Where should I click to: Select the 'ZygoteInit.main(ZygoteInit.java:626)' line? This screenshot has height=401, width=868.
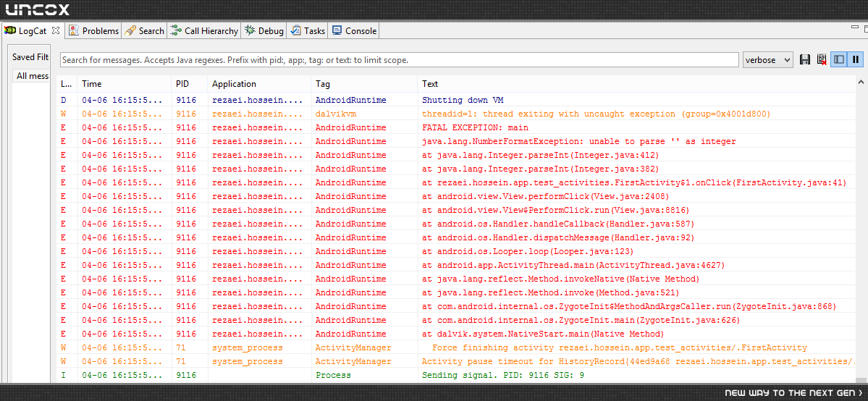(456, 320)
